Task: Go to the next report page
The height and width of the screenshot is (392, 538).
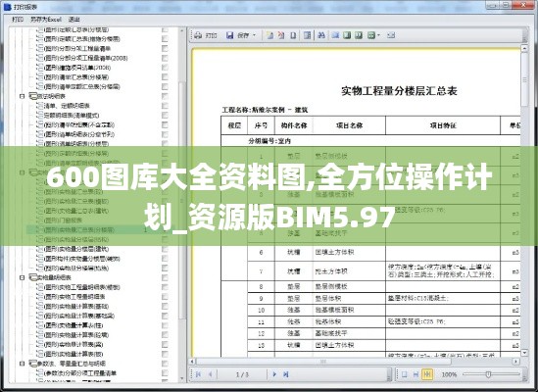Action: 274,374
